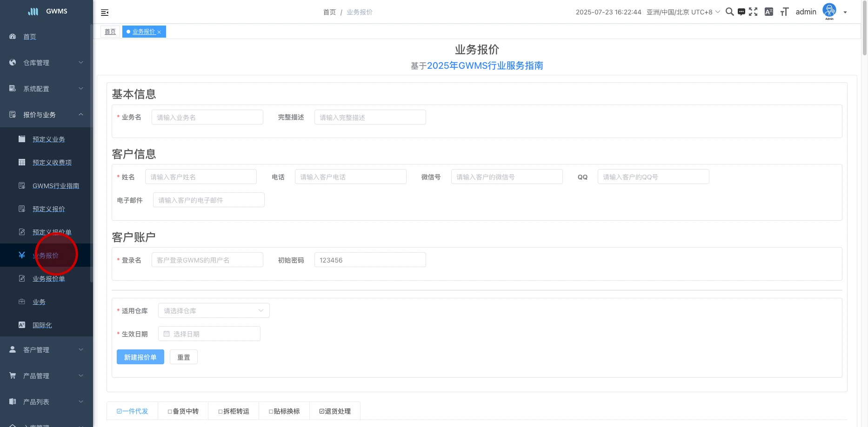This screenshot has height=427, width=868.
Task: Switch to the 首页 tab
Action: (110, 32)
